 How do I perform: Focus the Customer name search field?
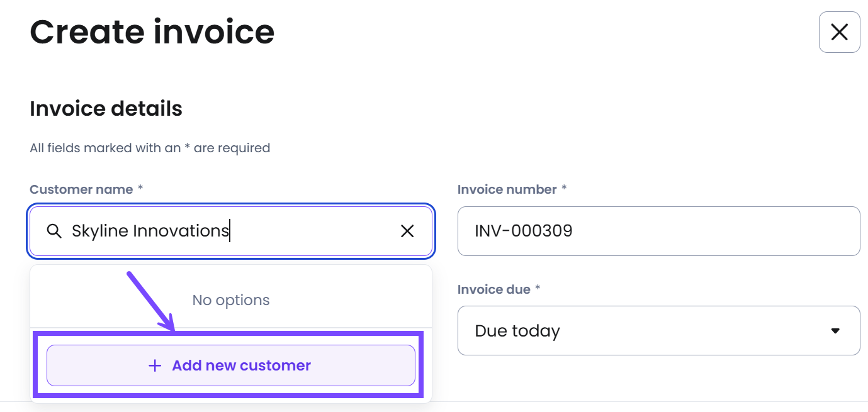pyautogui.click(x=231, y=231)
